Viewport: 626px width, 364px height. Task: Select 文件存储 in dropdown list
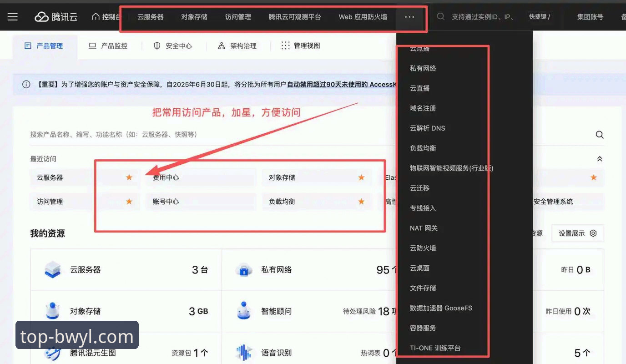click(423, 288)
